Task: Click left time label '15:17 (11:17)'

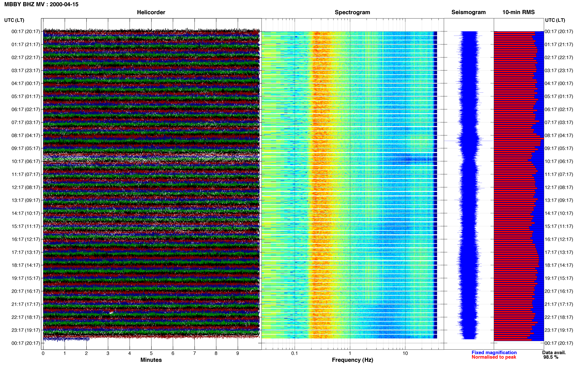Action: click(x=26, y=226)
